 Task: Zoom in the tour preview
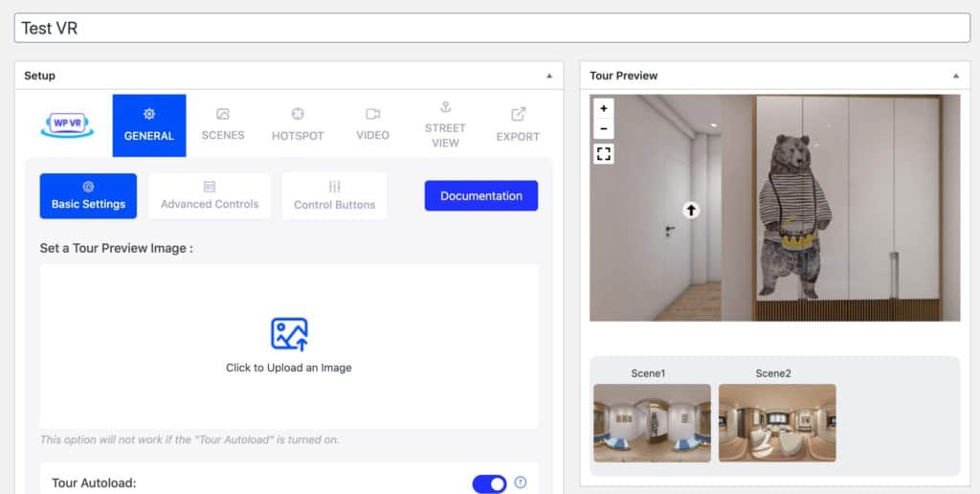click(603, 108)
